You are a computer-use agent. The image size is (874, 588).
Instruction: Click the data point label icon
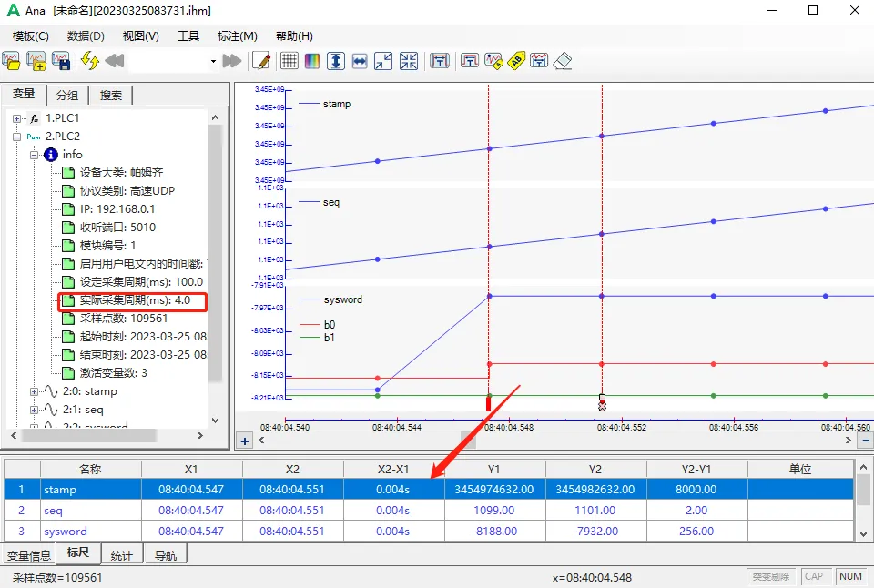(x=493, y=61)
